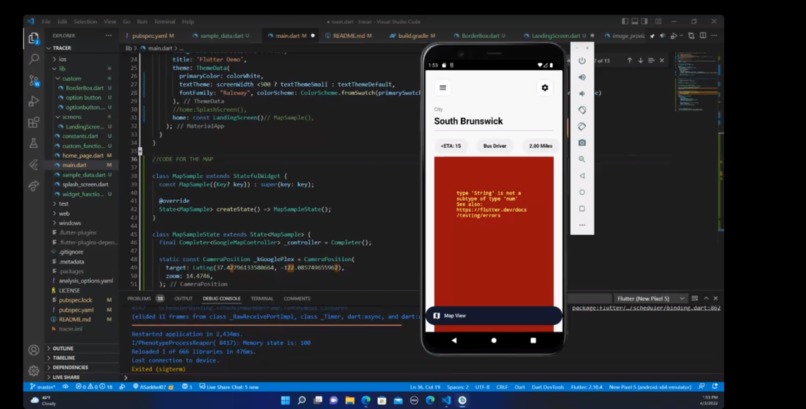Open the Flutter (New Pixel 5) debug dropdown
This screenshot has width=806, height=409.
coord(651,299)
